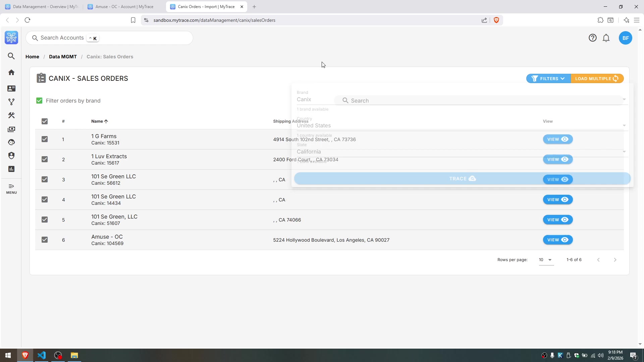
Task: Open the contacts card sidebar icon
Action: [11, 88]
